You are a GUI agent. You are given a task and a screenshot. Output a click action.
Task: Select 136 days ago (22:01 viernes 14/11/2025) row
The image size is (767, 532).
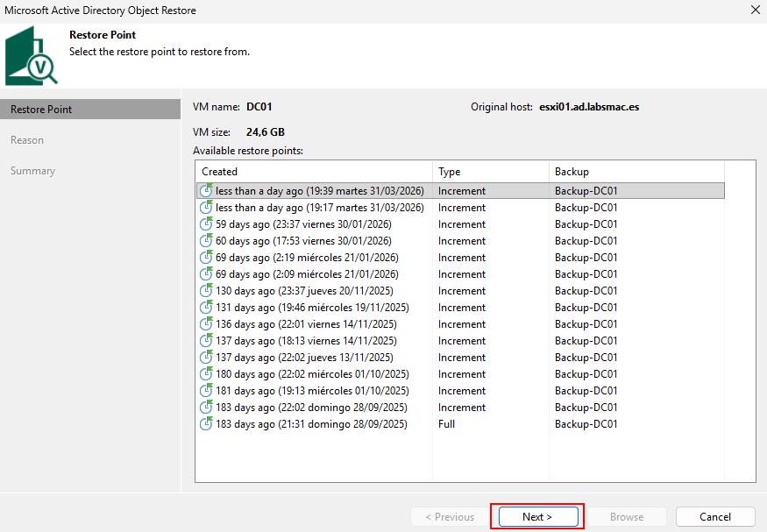click(307, 324)
